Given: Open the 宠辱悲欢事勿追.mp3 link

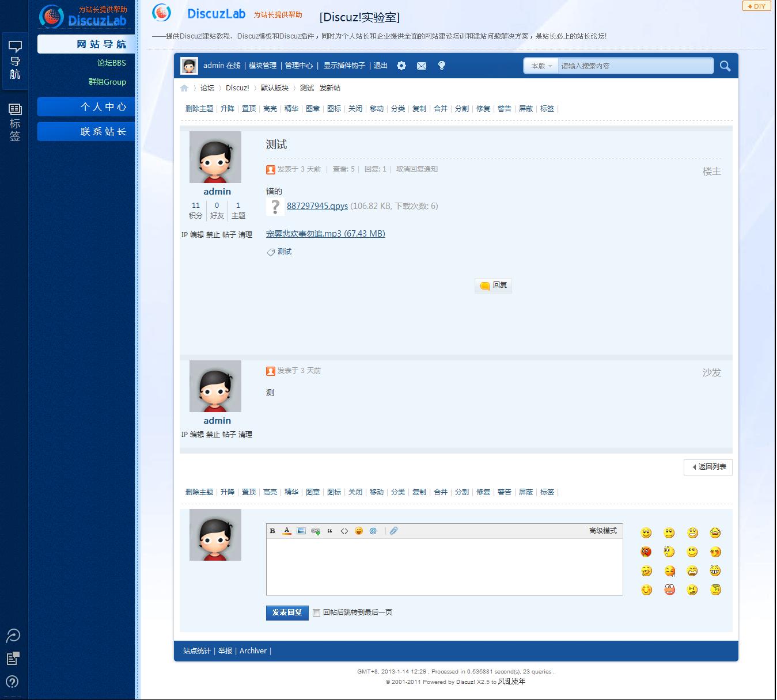Looking at the screenshot, I should pyautogui.click(x=325, y=234).
